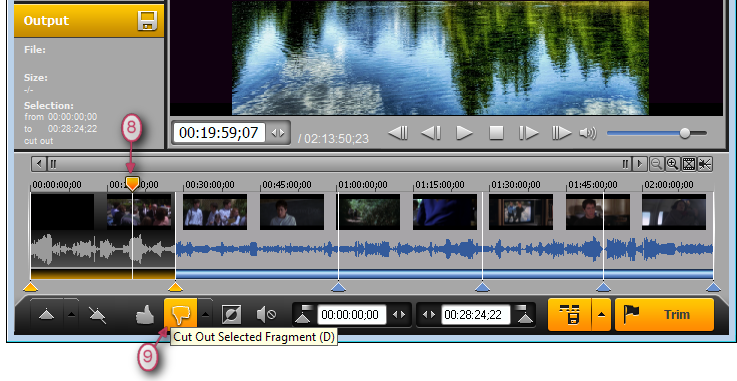Click the gray cut-out audio waveform segment

(x=103, y=249)
